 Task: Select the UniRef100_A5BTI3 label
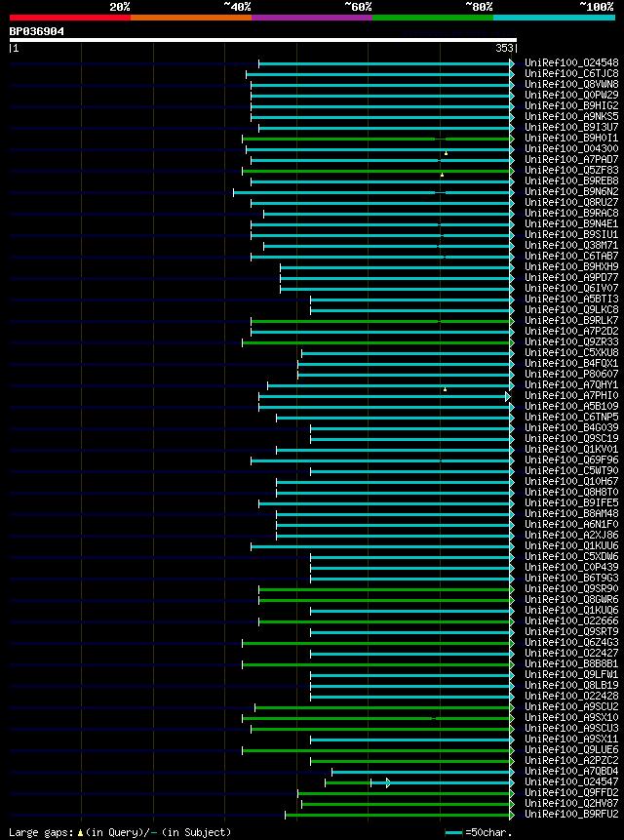coord(571,299)
